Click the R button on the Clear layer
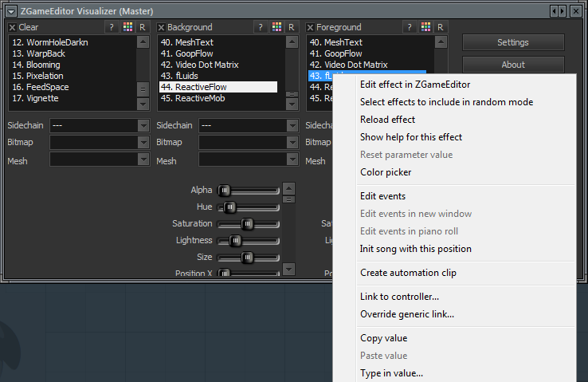The image size is (588, 382). 143,27
